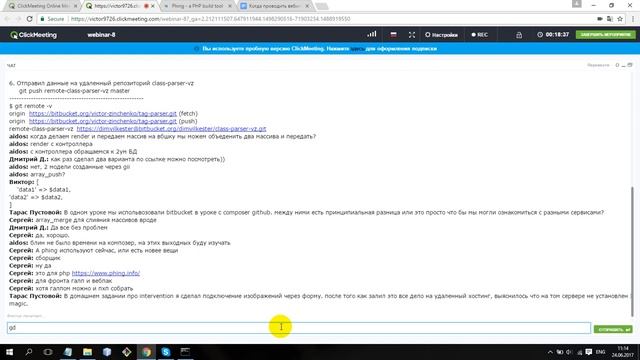The image size is (640, 360).
Task: Click the translate page icon in address bar
Action: [x=610, y=19]
